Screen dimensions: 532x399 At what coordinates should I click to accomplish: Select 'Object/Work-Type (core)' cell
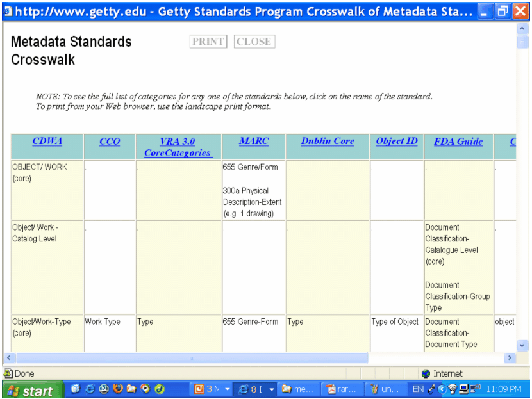coord(47,334)
